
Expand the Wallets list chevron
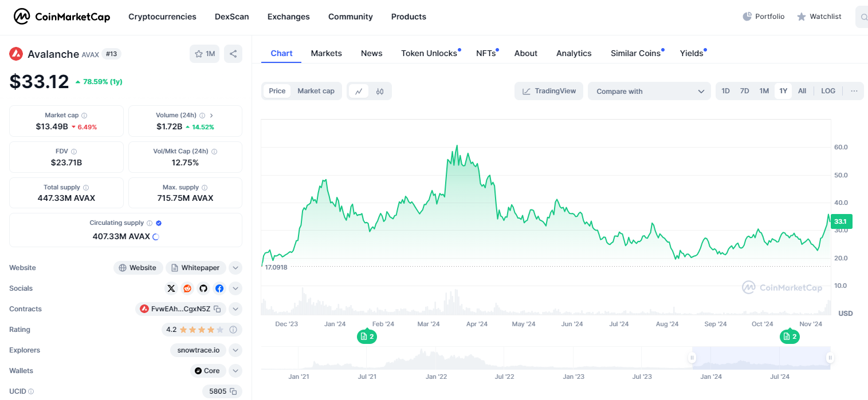235,371
